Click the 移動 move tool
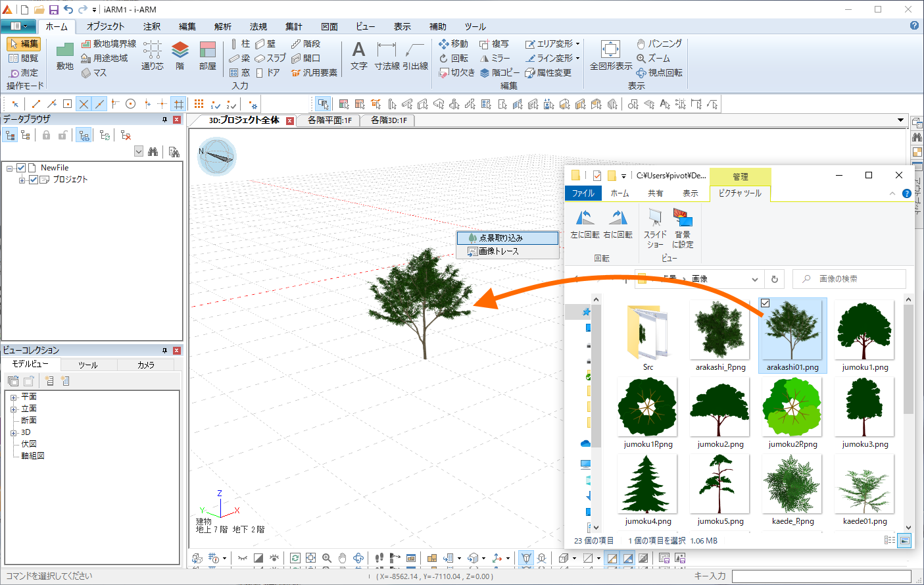The width and height of the screenshot is (924, 585). [454, 43]
